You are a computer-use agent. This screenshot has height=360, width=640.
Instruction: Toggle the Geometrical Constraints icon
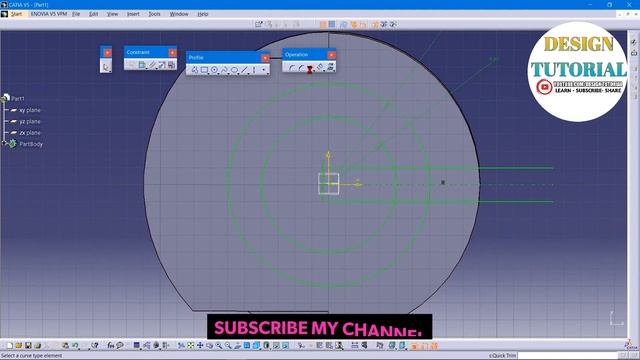pos(353,24)
